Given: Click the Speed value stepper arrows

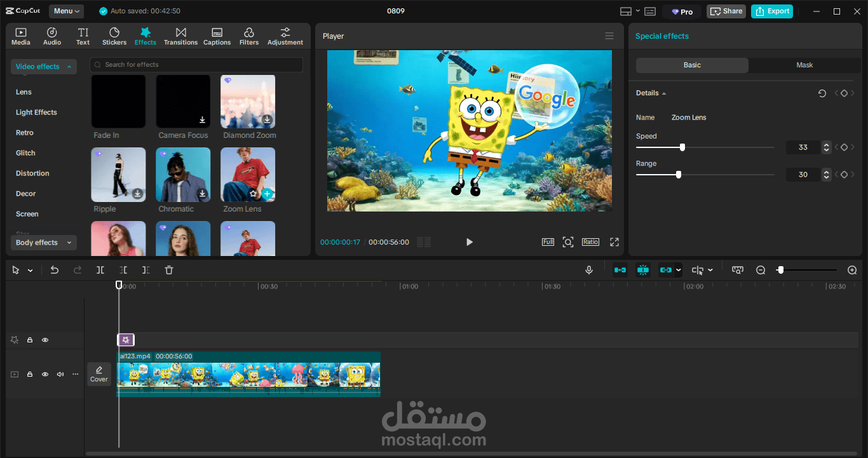Looking at the screenshot, I should click(826, 147).
